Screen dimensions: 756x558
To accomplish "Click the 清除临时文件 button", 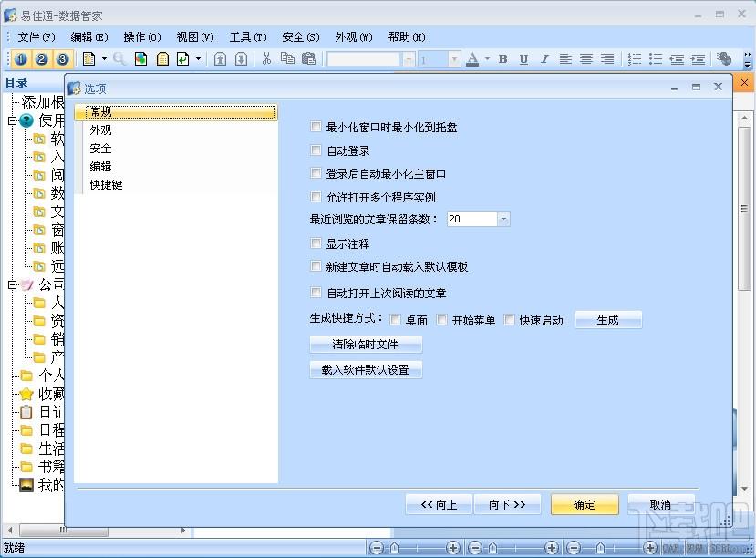I will (366, 344).
